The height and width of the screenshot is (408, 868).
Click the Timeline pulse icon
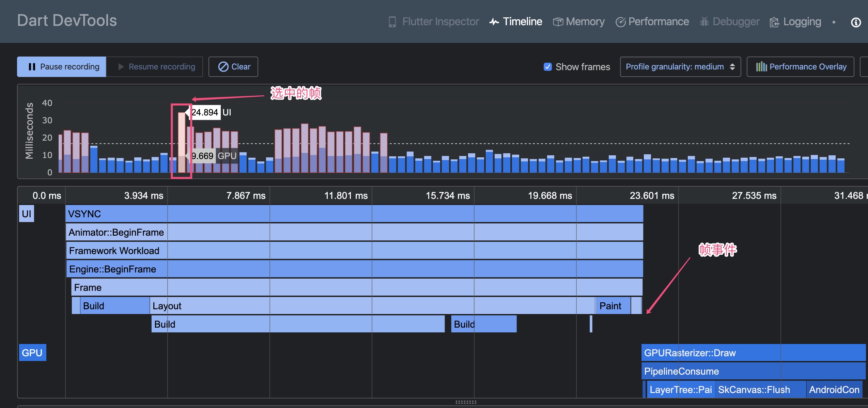coord(494,22)
